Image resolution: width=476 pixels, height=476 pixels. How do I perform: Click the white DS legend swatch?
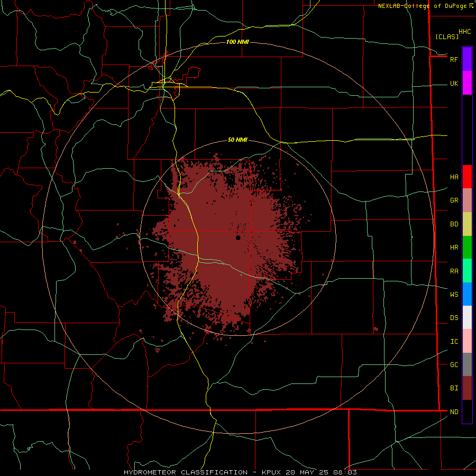467,317
